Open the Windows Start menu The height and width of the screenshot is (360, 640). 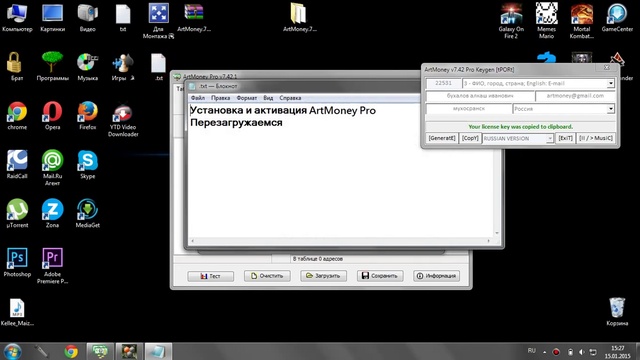(12, 351)
